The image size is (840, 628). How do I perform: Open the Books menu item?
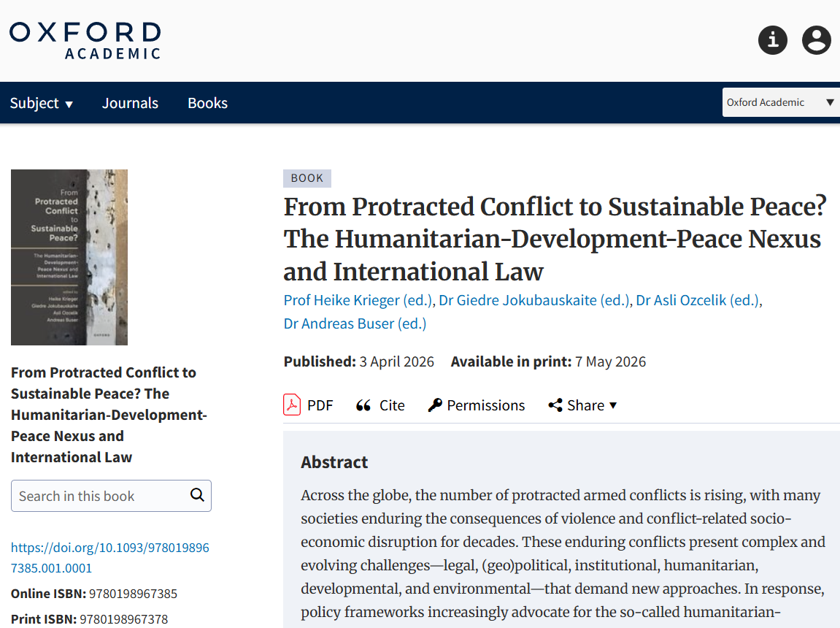[x=207, y=103]
